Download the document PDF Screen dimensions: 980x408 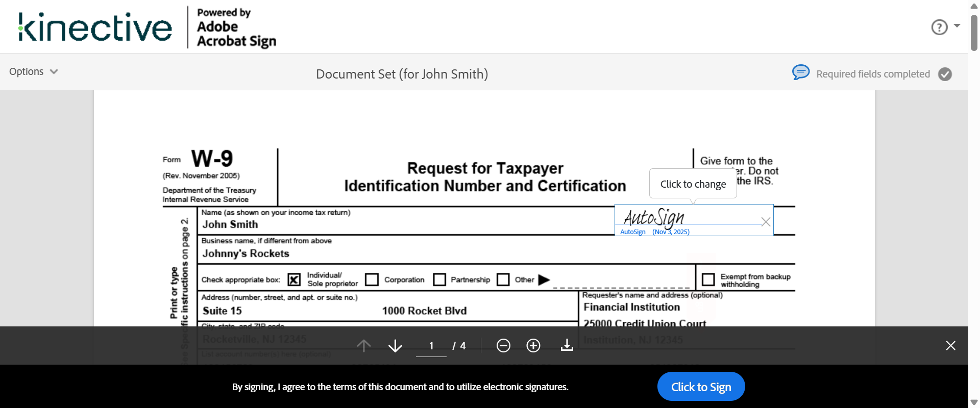click(567, 345)
